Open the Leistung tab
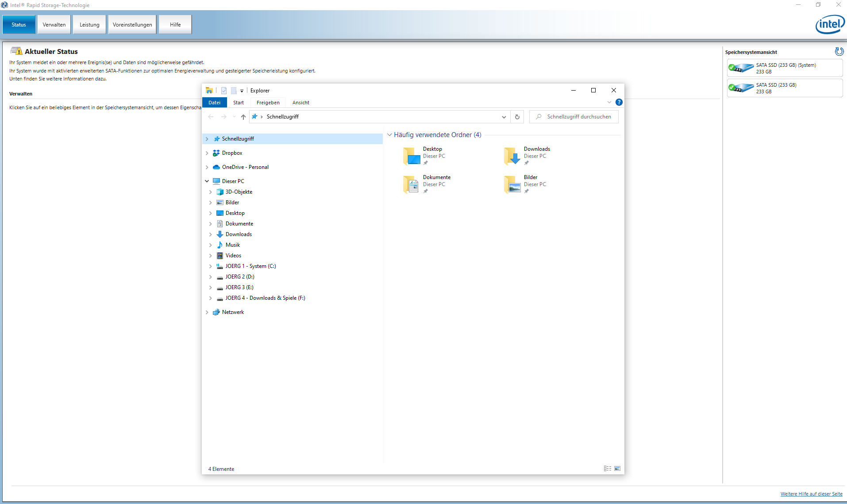Screen dimensions: 847x504 tap(89, 25)
